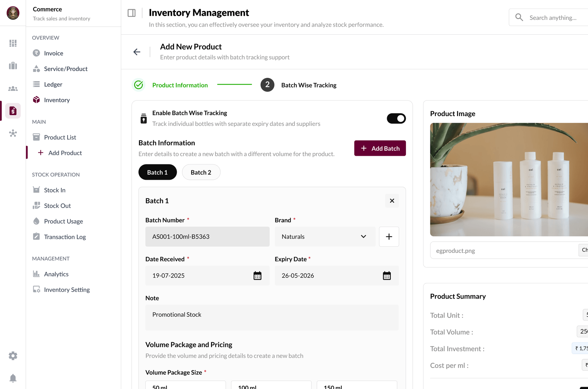This screenshot has height=389, width=588.
Task: Switch to the Batch 2 tab
Action: [201, 172]
